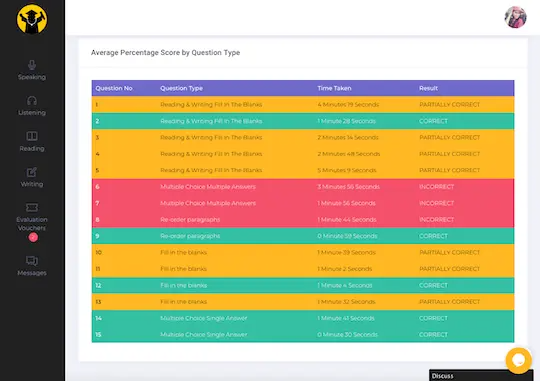The height and width of the screenshot is (381, 540).
Task: Open the Listening headphones icon
Action: pyautogui.click(x=32, y=101)
